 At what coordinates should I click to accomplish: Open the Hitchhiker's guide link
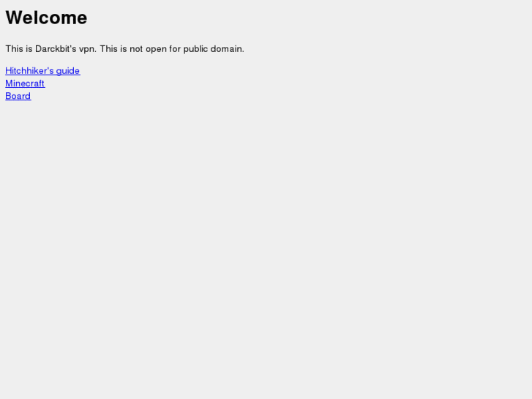coord(42,70)
